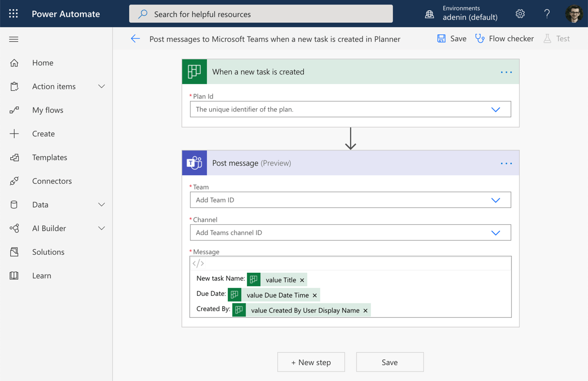This screenshot has height=381, width=588.
Task: Open the trigger's three-dot menu
Action: pyautogui.click(x=506, y=72)
